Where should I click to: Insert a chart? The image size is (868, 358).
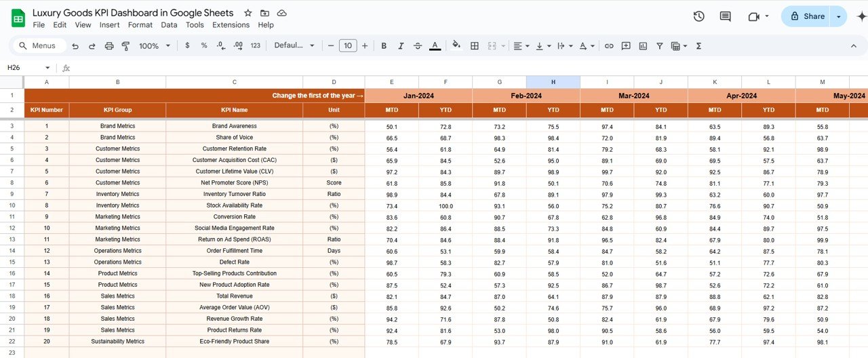click(x=642, y=45)
